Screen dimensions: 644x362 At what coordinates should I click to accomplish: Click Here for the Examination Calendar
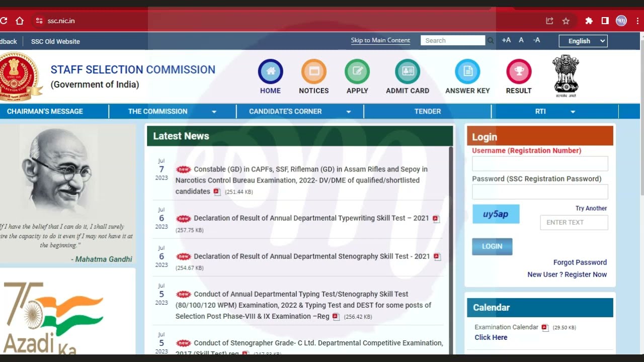(x=491, y=337)
